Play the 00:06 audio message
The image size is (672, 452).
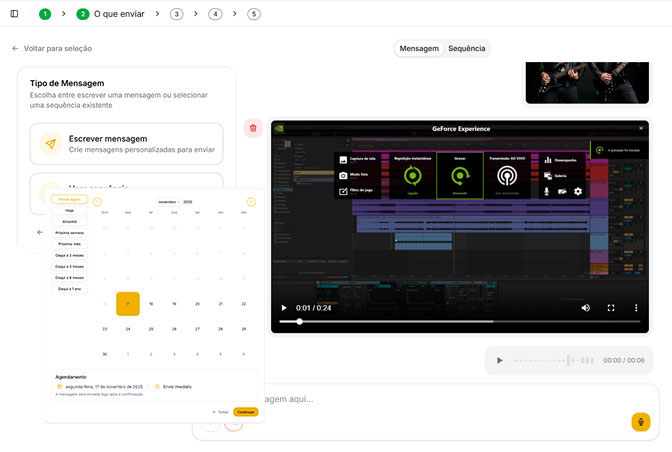499,360
